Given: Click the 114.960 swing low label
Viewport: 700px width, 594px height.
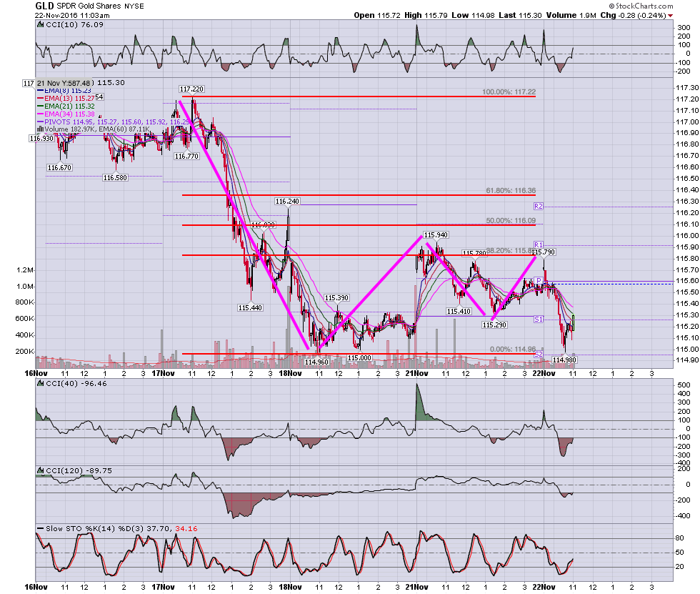Looking at the screenshot, I should pyautogui.click(x=316, y=362).
